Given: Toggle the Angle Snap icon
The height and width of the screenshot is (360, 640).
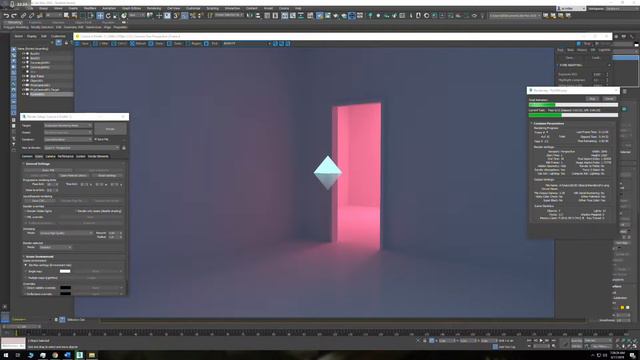Looking at the screenshot, I should coord(184,16).
